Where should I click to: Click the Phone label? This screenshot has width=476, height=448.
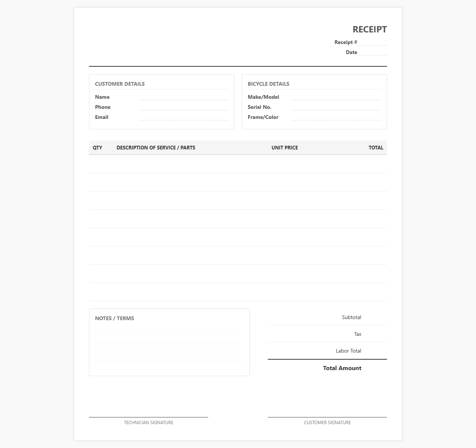pos(103,107)
